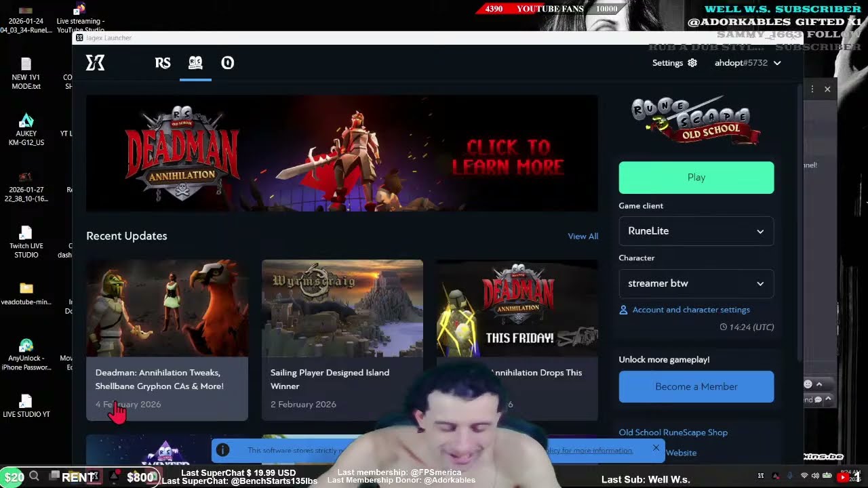
Task: Click the Deadman Annihilation banner
Action: coord(342,153)
